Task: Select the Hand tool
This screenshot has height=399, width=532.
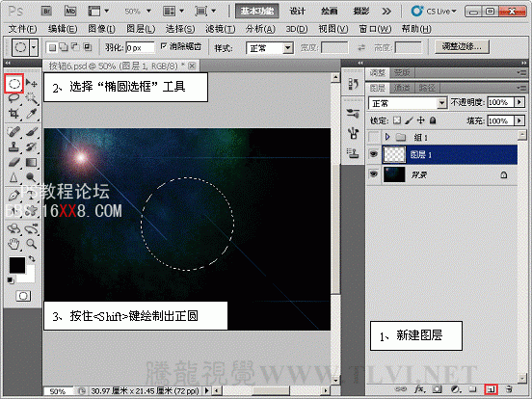Action: [x=13, y=244]
